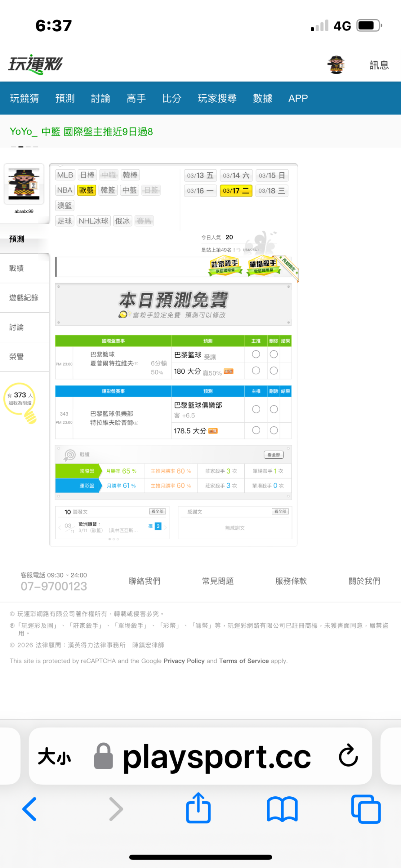Open the Privacy Policy link
This screenshot has height=868, width=401.
point(184,661)
